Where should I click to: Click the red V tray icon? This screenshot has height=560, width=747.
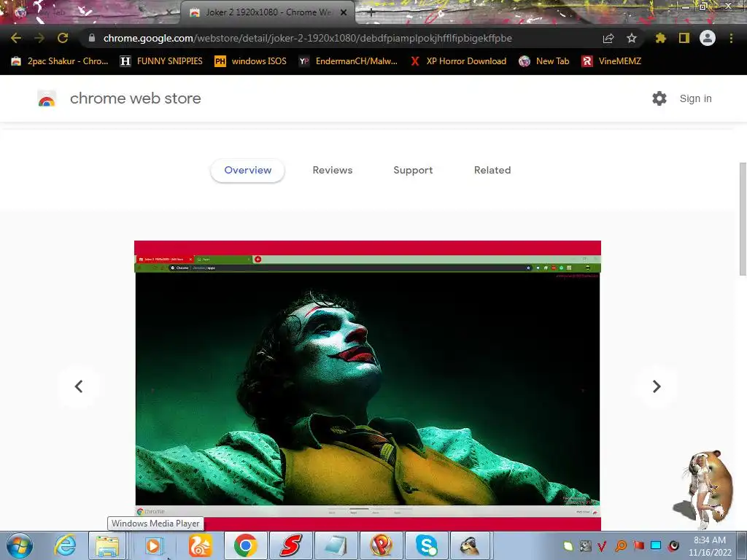[603, 545]
